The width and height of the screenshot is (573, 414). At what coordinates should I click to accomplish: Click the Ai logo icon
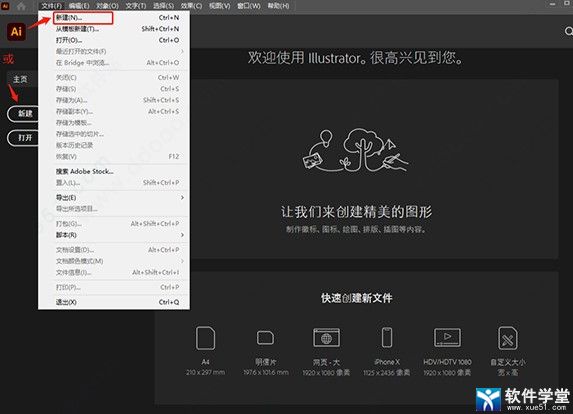16,31
